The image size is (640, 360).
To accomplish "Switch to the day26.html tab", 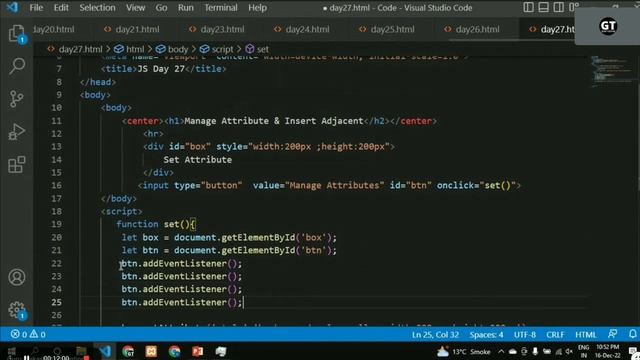I will pos(471,29).
